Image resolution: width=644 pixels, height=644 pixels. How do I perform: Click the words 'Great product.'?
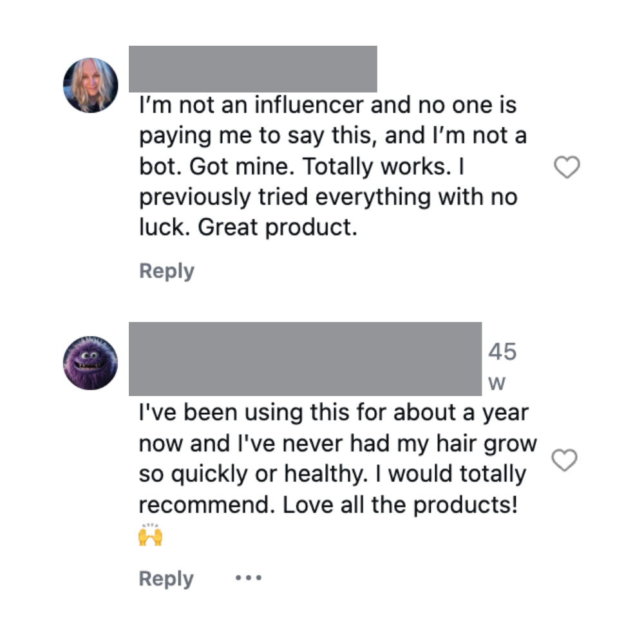278,229
